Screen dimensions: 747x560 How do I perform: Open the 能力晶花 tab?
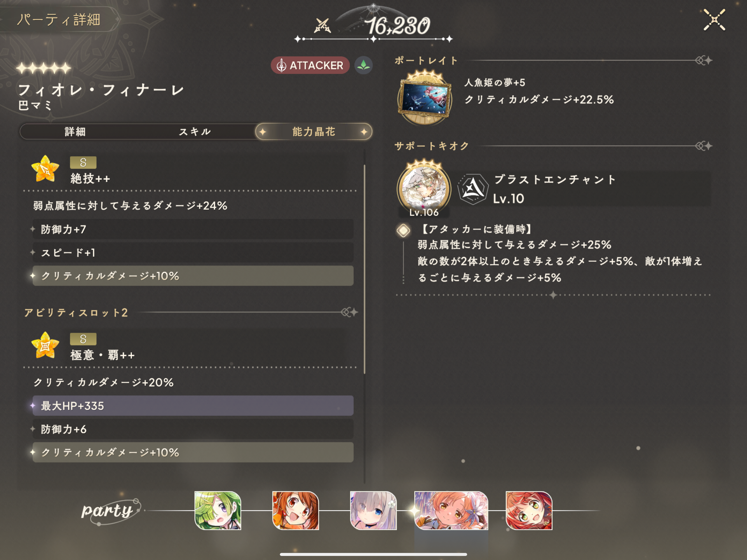314,132
